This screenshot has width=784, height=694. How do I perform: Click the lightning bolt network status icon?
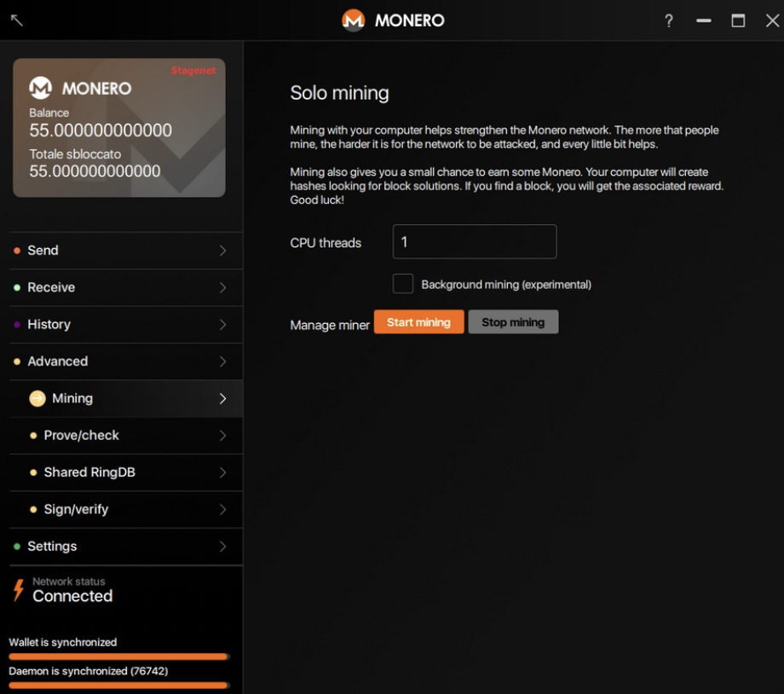tap(18, 589)
